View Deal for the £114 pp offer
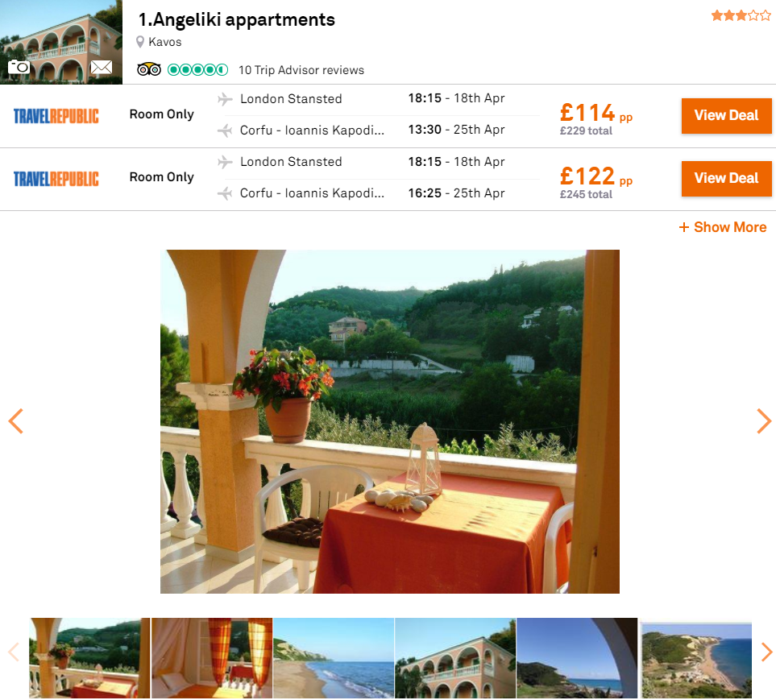Image resolution: width=776 pixels, height=700 pixels. [726, 116]
